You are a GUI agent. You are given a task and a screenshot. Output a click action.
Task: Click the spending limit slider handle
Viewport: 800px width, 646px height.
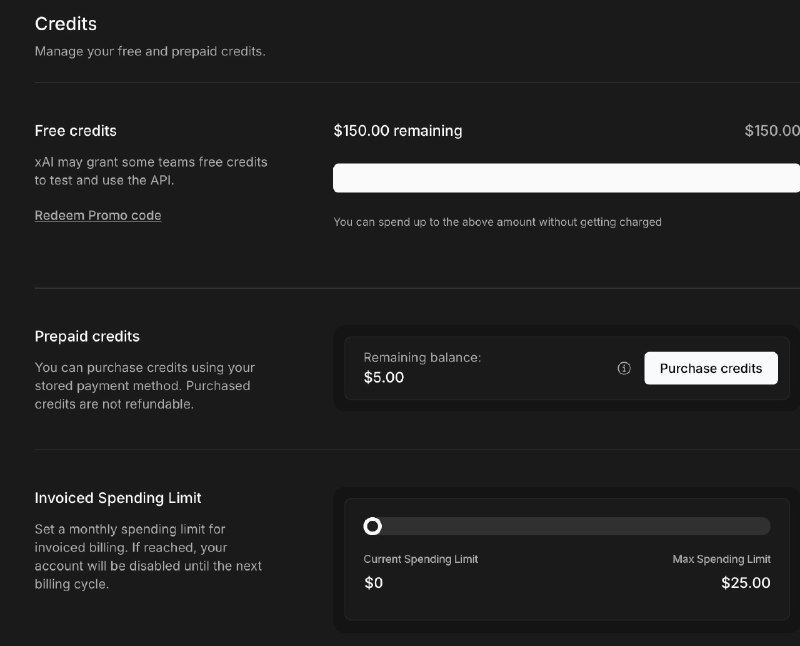click(x=373, y=526)
